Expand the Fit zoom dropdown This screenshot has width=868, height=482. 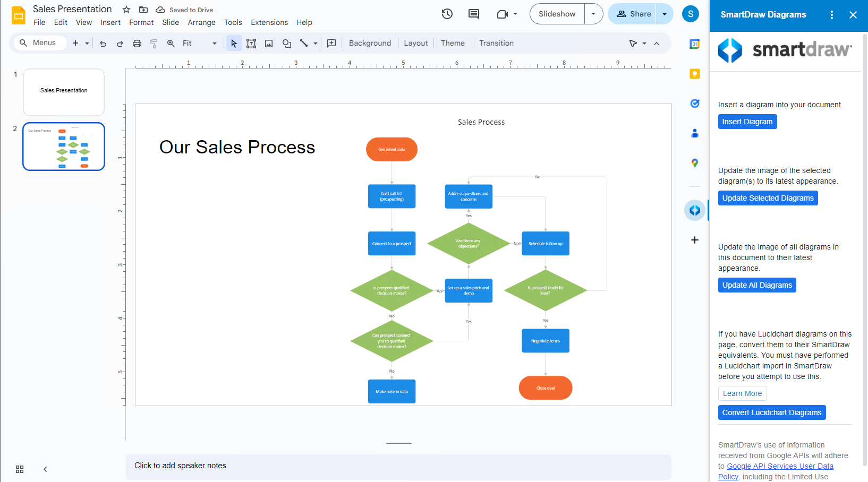(x=215, y=43)
